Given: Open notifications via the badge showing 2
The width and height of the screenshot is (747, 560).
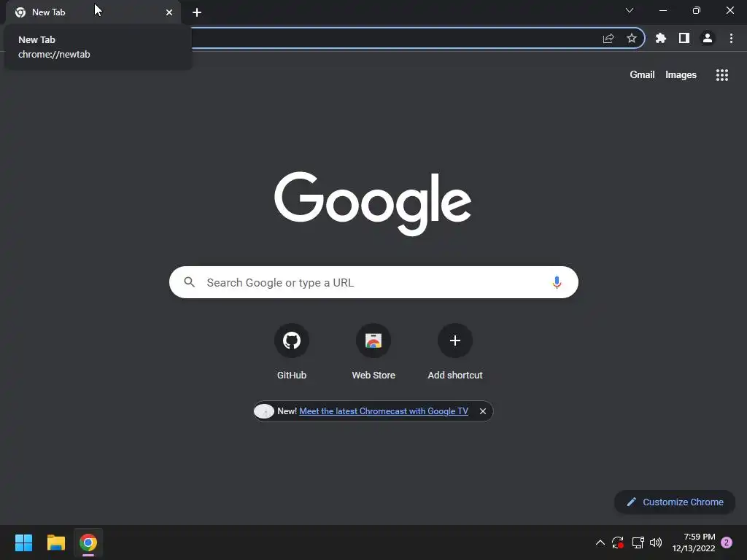Looking at the screenshot, I should [x=727, y=542].
